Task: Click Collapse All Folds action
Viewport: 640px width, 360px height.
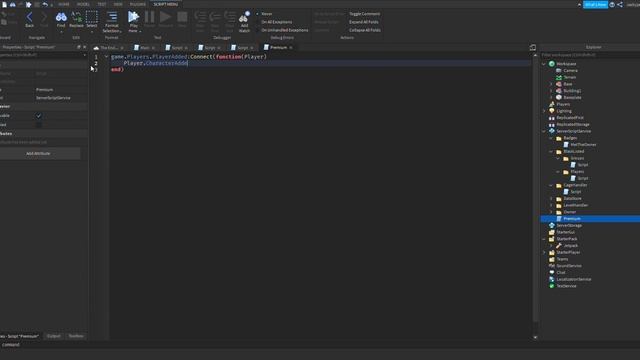Action: pyautogui.click(x=364, y=30)
